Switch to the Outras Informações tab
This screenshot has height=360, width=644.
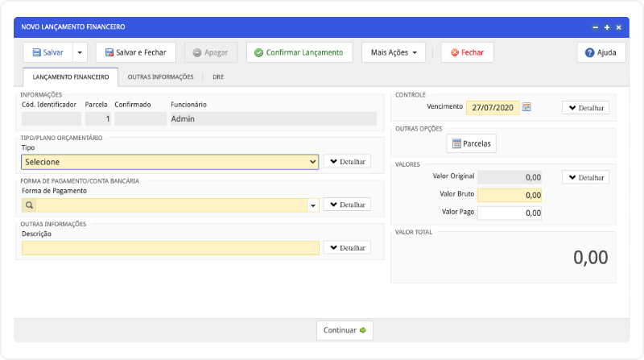click(x=160, y=77)
